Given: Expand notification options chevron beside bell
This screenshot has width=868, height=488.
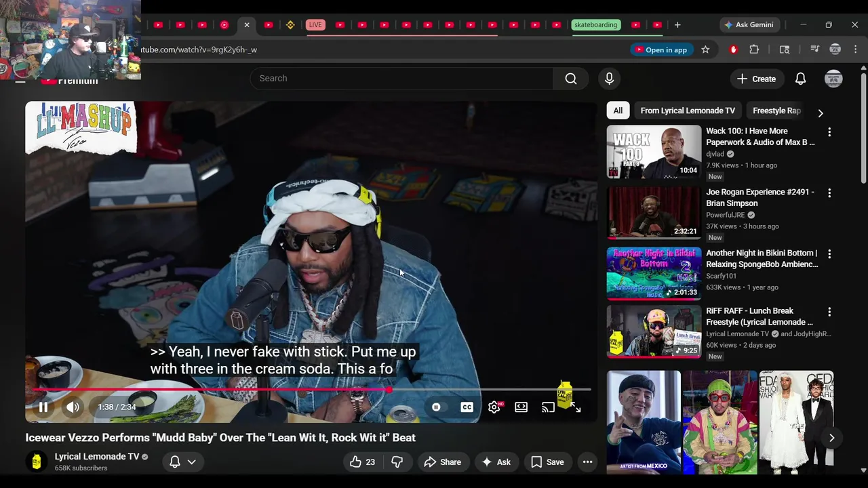Looking at the screenshot, I should coord(192,462).
